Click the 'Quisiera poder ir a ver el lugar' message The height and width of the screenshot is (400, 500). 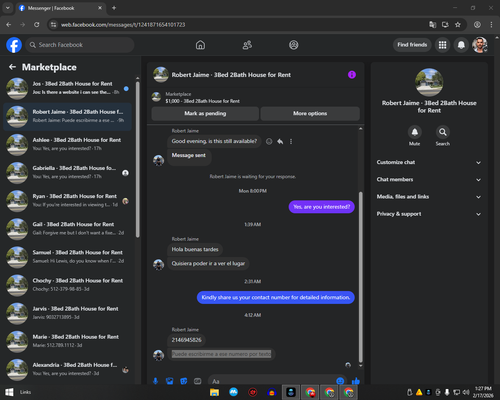[208, 263]
